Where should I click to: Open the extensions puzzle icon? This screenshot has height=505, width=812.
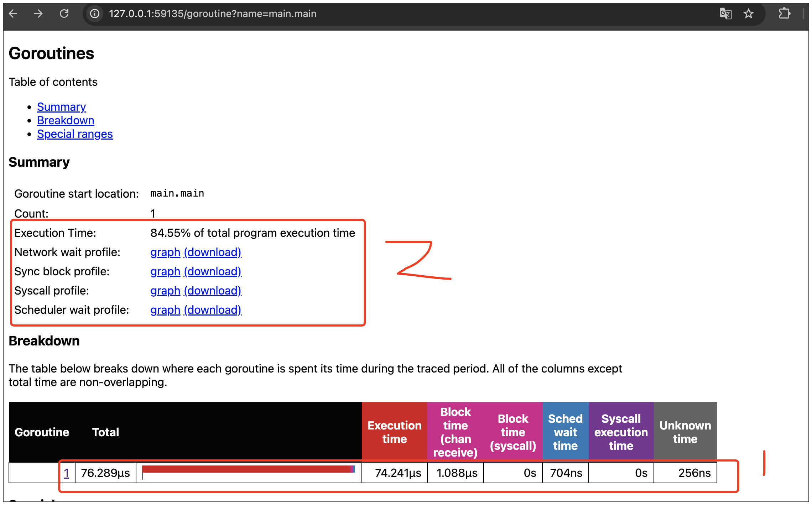point(784,14)
